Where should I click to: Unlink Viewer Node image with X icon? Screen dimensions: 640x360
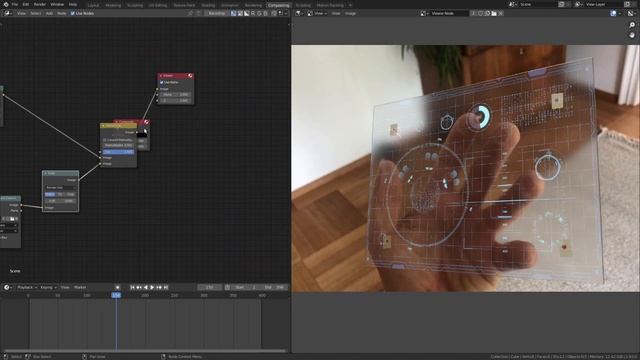click(501, 13)
